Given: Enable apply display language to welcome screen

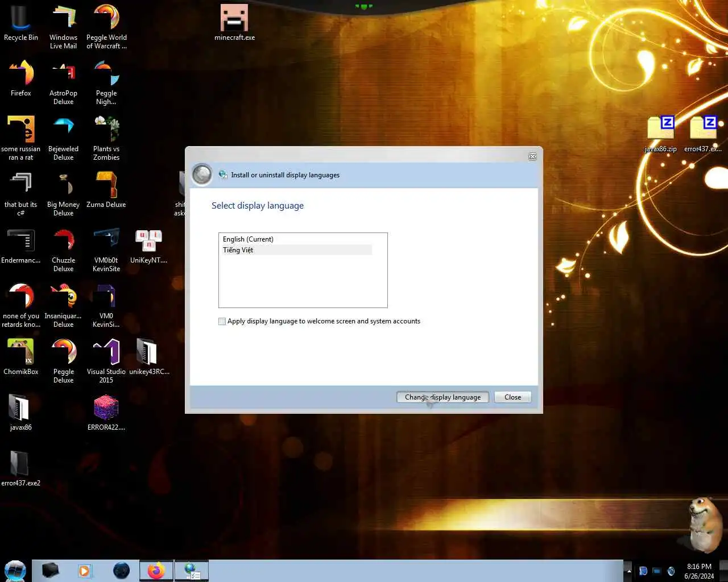Looking at the screenshot, I should 222,321.
